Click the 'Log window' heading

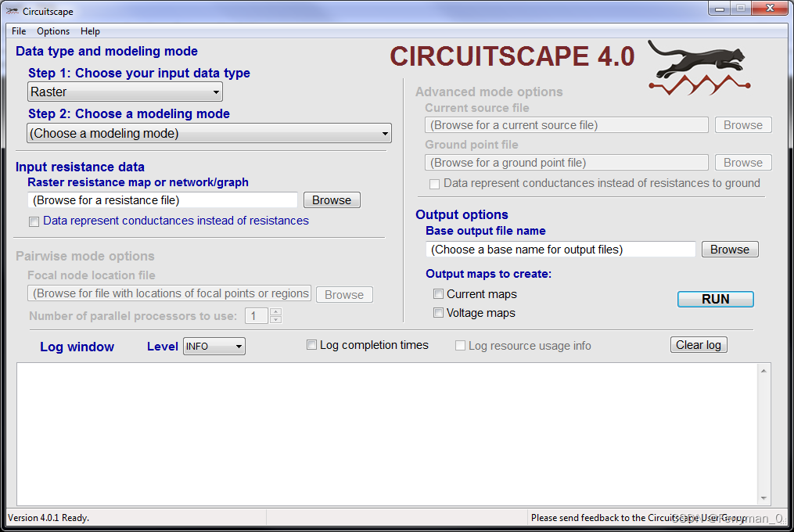77,347
